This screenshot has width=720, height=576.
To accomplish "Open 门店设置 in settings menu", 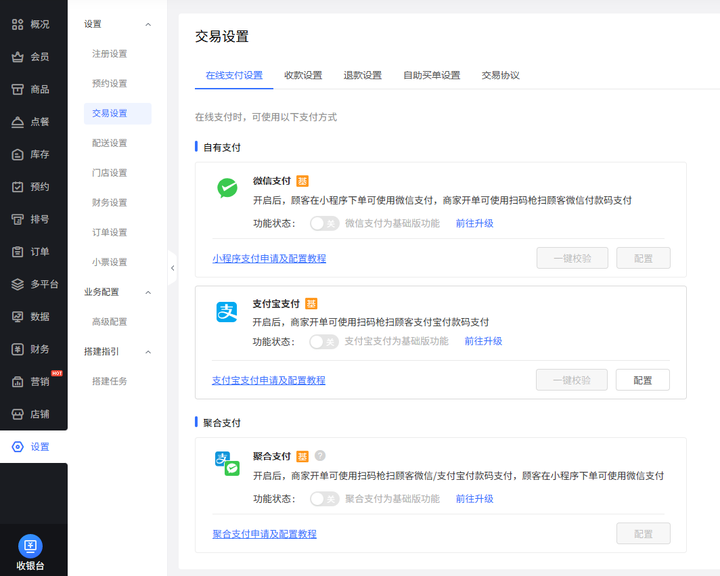I will click(109, 173).
